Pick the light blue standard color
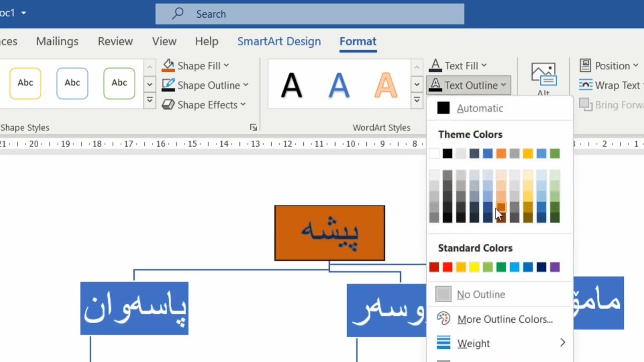This screenshot has width=644, height=362. [x=514, y=267]
